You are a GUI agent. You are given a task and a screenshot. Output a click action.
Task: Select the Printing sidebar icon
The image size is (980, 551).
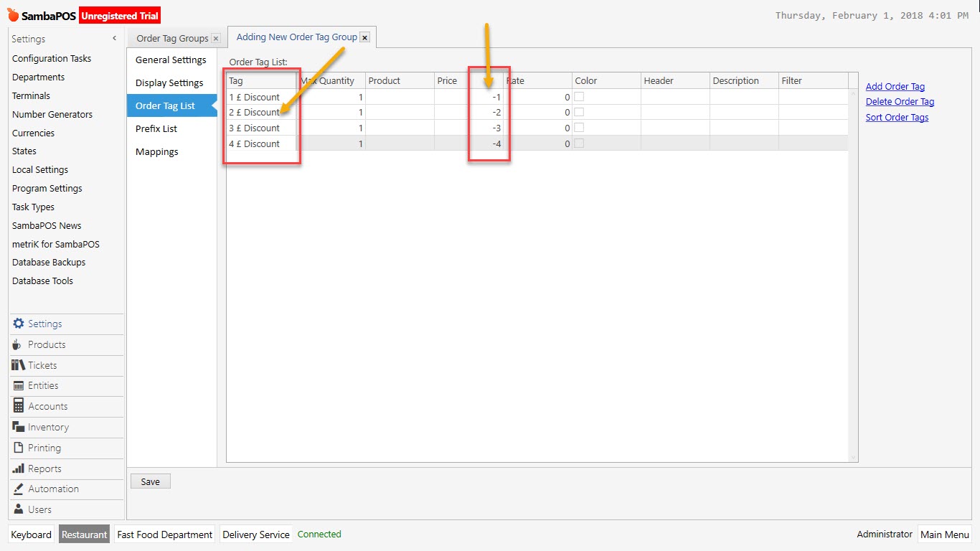pyautogui.click(x=17, y=447)
